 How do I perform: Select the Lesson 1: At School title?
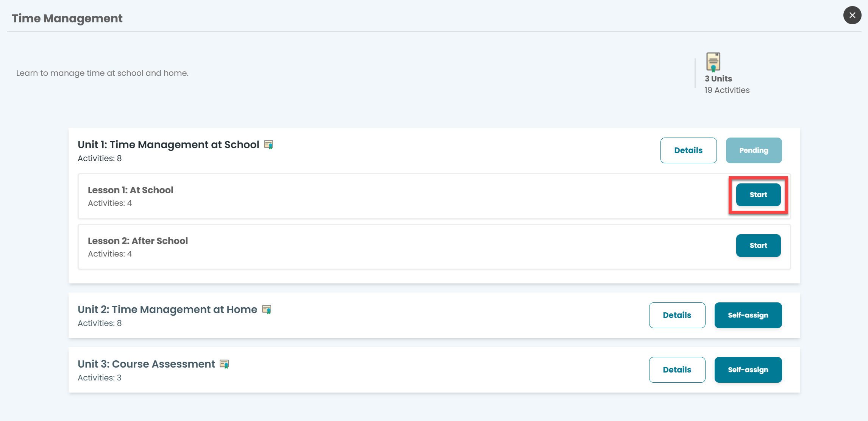(131, 190)
